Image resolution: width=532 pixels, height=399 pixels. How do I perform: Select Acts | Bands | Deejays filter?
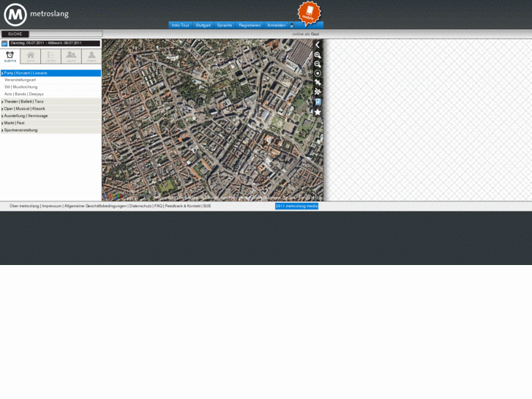click(x=23, y=94)
